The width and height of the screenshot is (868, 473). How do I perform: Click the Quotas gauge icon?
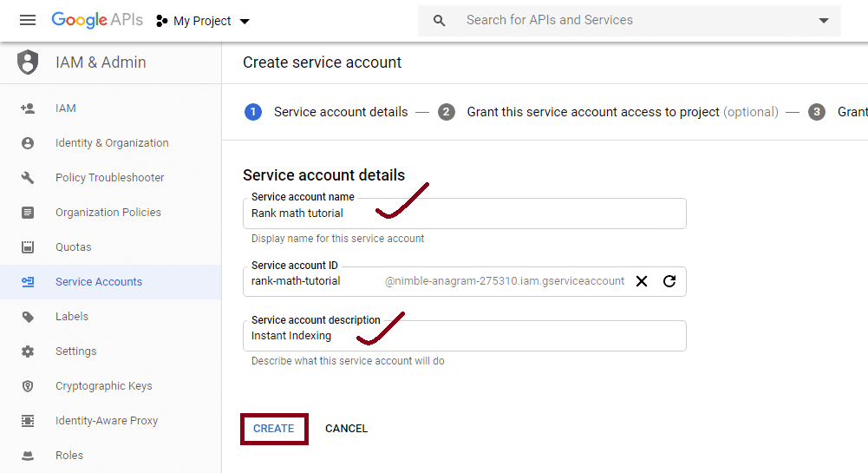pyautogui.click(x=28, y=247)
